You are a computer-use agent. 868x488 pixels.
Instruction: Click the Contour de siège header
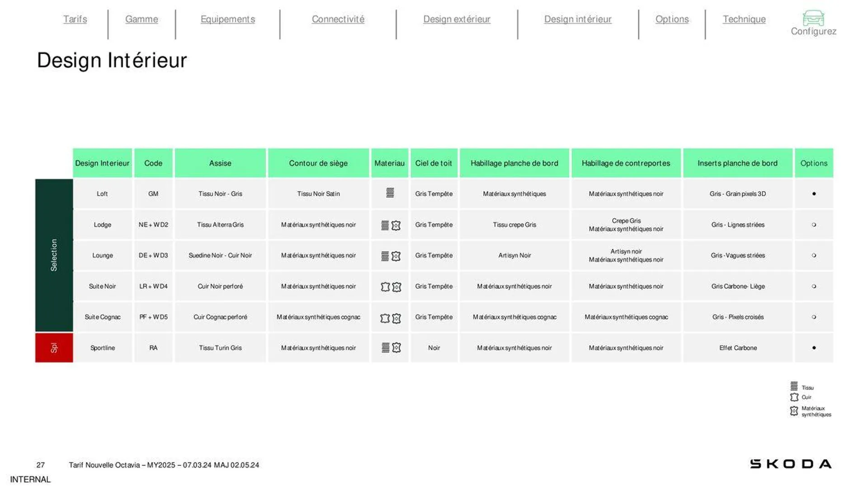coord(318,163)
